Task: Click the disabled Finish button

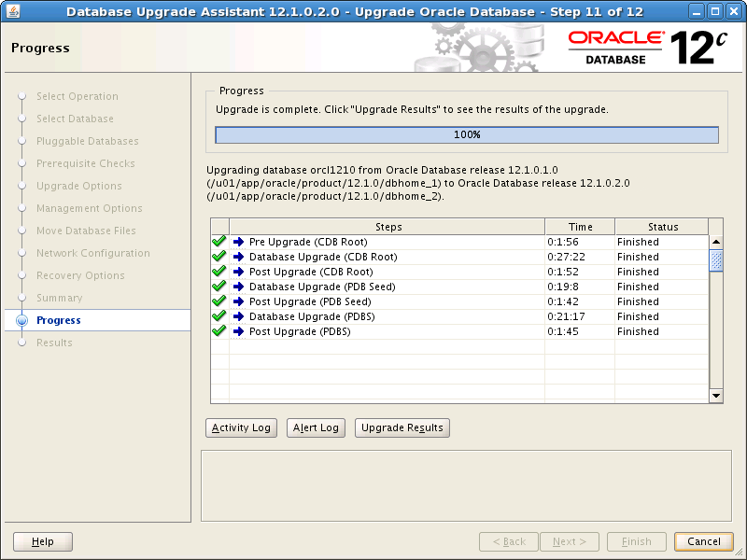Action: pyautogui.click(x=637, y=541)
